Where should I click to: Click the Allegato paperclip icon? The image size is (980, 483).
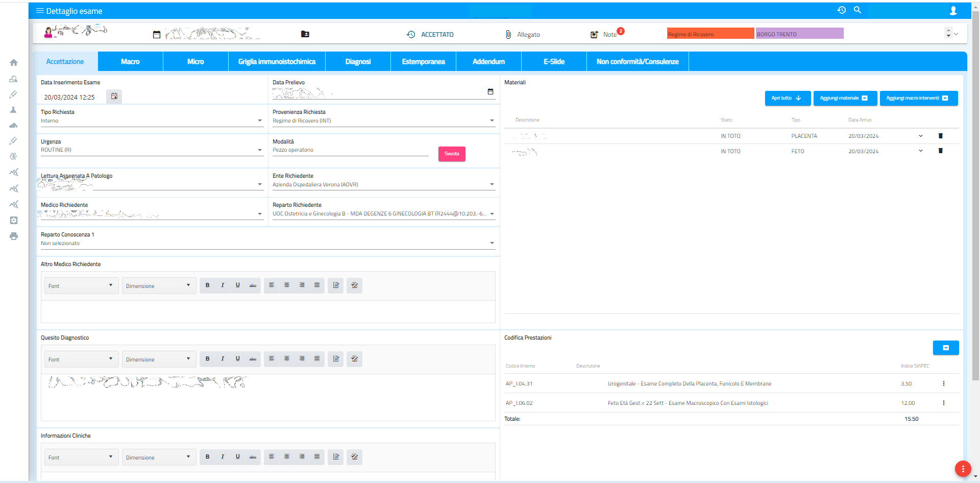(508, 34)
